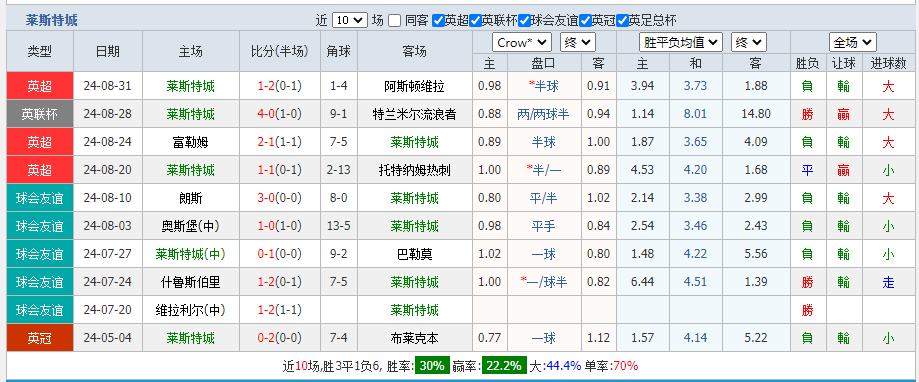Click the *半球 handicap on 24-08-31

pyautogui.click(x=543, y=86)
